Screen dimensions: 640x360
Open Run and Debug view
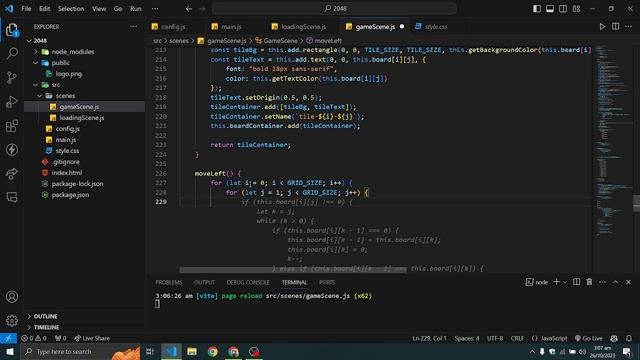pyautogui.click(x=12, y=102)
